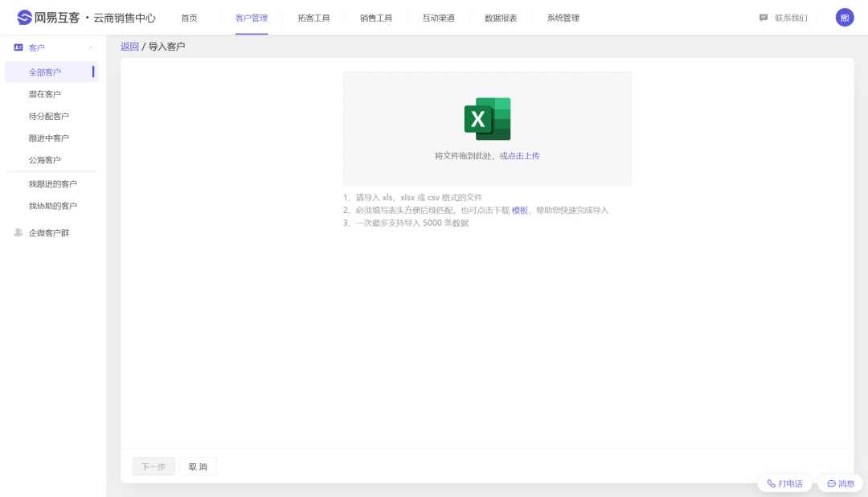Click the 企微客户群 people icon
868x497 pixels.
point(18,232)
